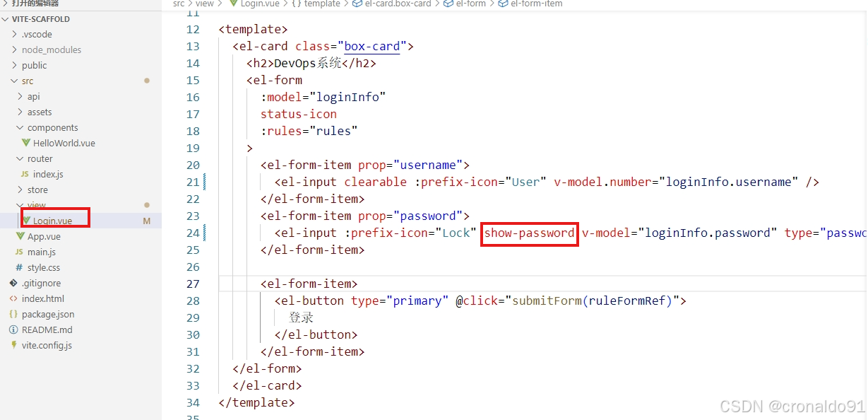The height and width of the screenshot is (420, 868).
Task: Collapse the src folder
Action: 15,81
